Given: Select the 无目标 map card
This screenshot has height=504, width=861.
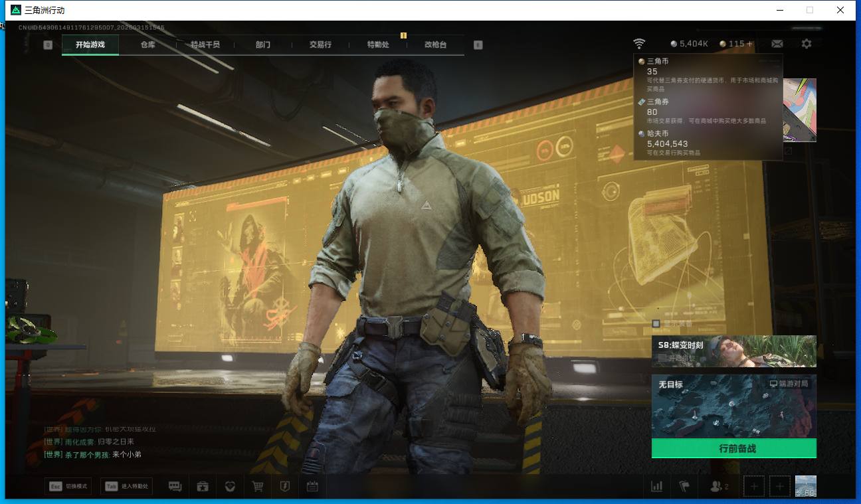Looking at the screenshot, I should coord(733,406).
